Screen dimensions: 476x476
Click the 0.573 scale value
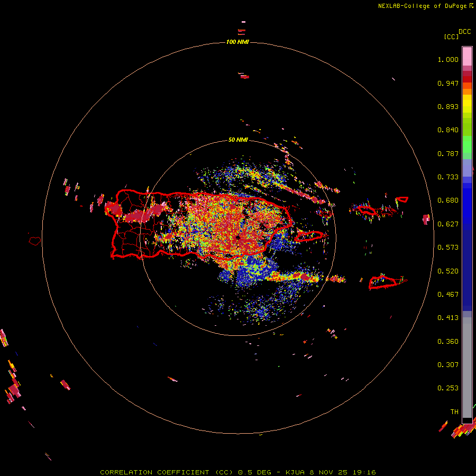pyautogui.click(x=448, y=248)
